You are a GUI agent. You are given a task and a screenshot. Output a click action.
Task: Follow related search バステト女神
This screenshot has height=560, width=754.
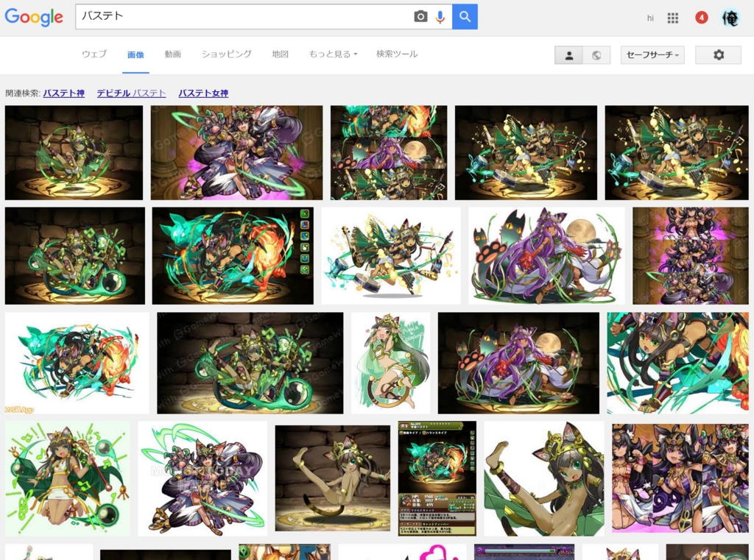(203, 93)
